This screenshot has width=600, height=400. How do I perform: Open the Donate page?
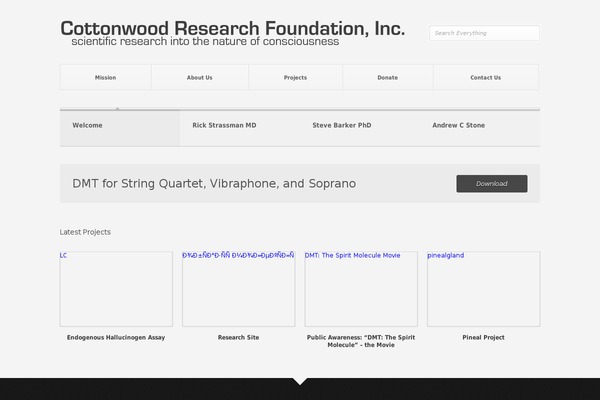click(388, 77)
